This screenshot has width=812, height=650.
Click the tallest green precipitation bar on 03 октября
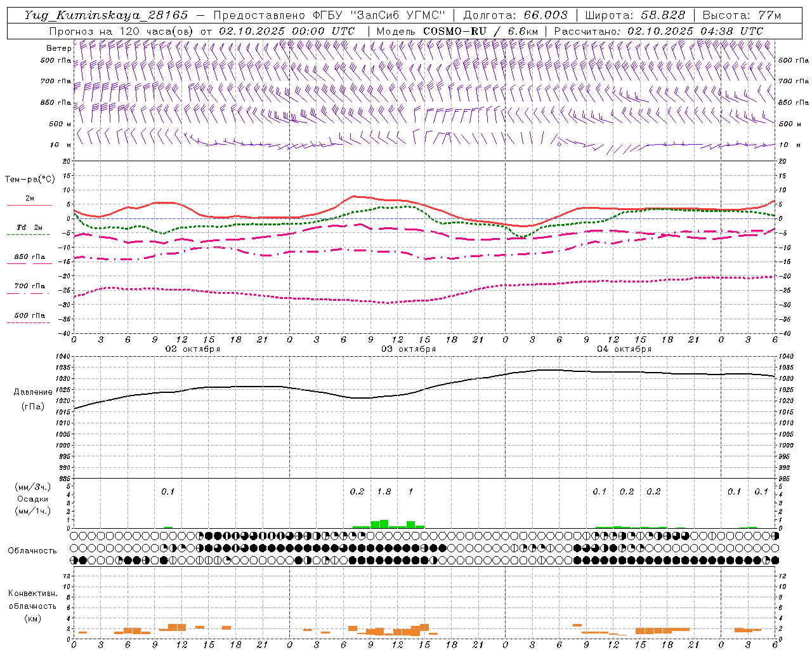[384, 524]
